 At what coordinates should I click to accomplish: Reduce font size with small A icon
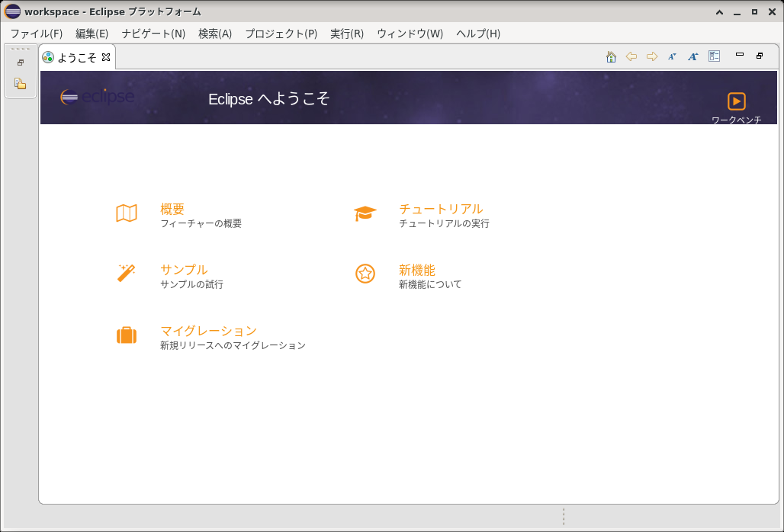(x=672, y=56)
